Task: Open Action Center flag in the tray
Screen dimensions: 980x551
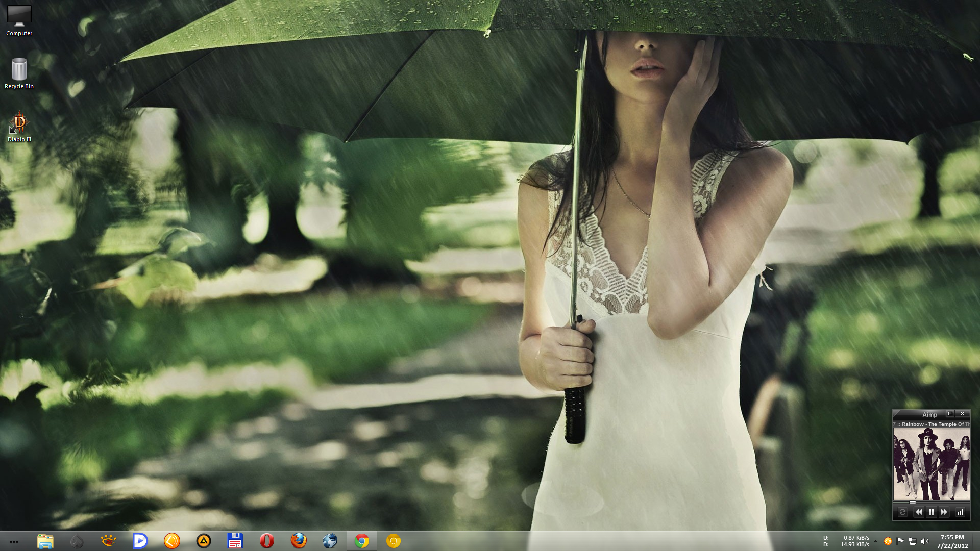Action: click(900, 541)
